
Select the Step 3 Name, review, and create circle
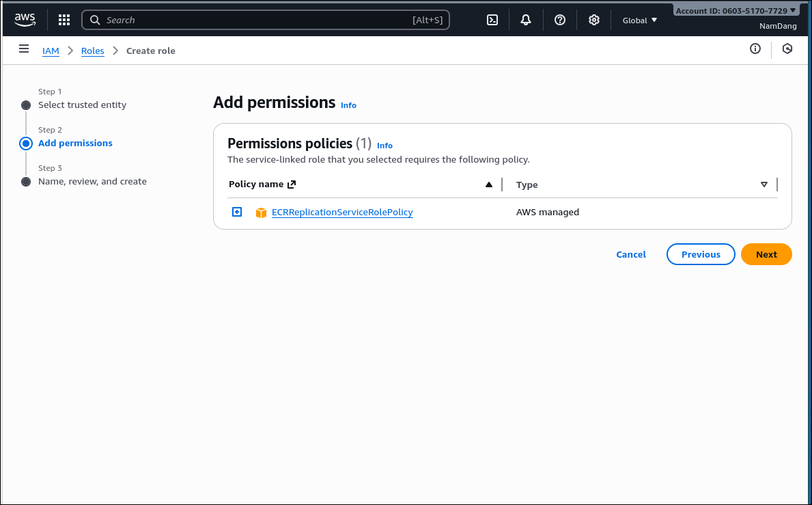[25, 181]
